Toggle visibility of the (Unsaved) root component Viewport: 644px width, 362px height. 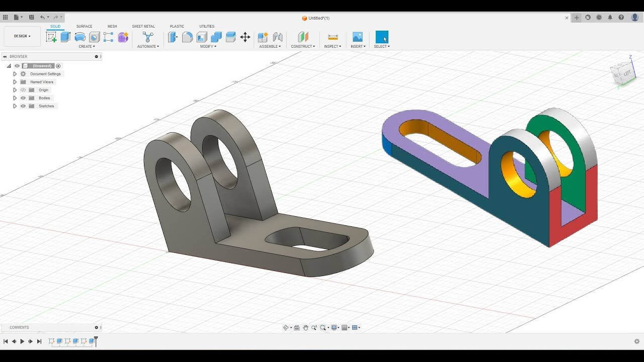pyautogui.click(x=17, y=66)
